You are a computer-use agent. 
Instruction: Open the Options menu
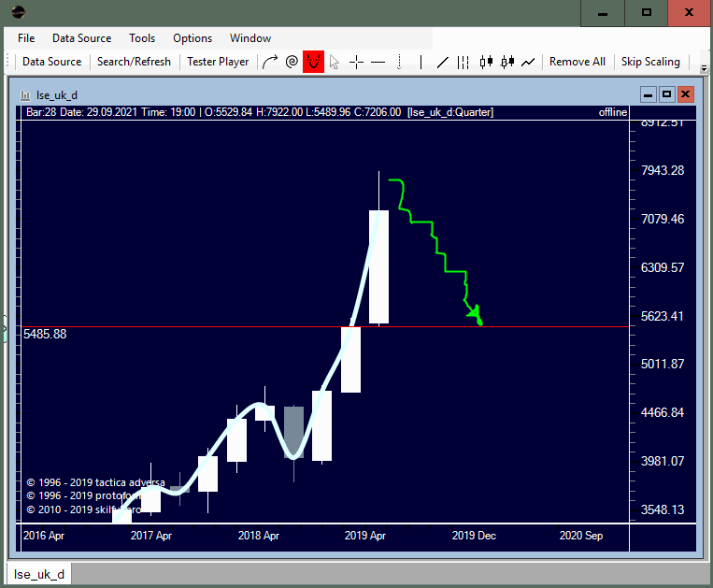(193, 38)
